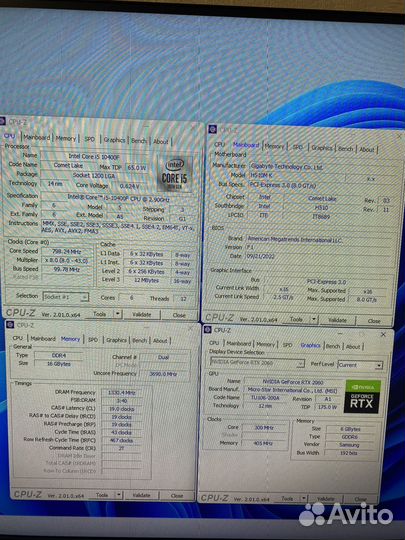The width and height of the screenshot is (405, 540).
Task: Click Validate button in Graphics window
Action: (x=325, y=499)
